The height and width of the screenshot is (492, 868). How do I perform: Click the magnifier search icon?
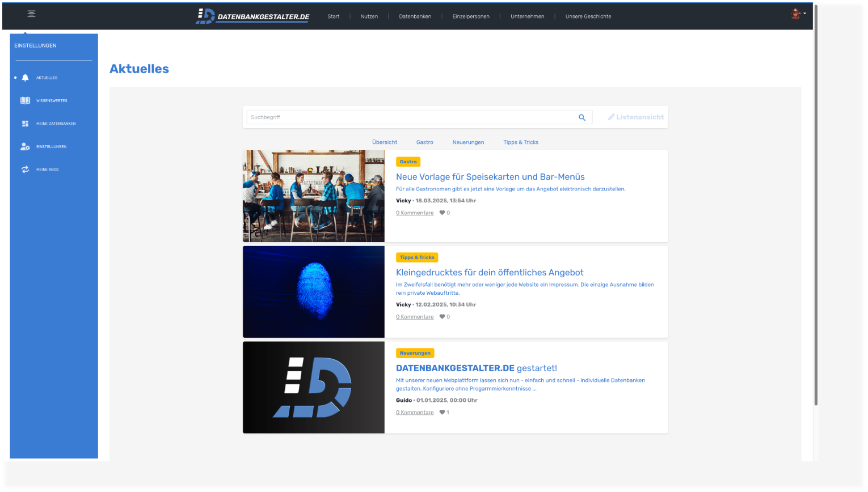582,117
